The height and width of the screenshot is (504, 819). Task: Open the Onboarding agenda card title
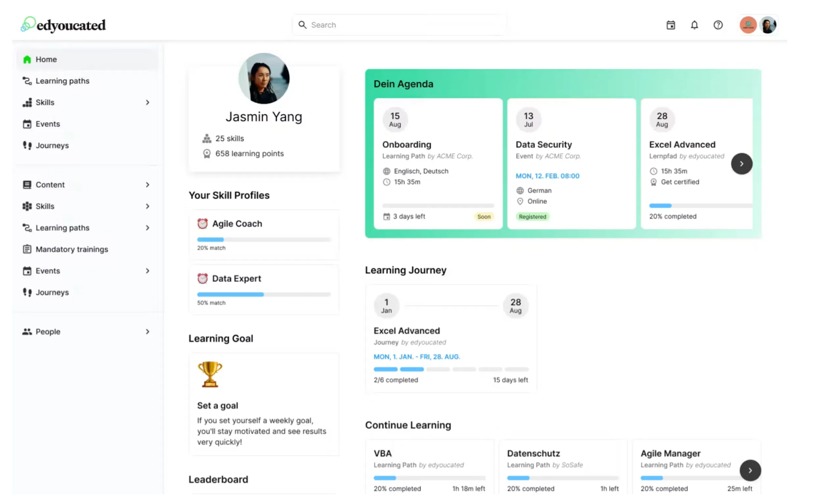406,145
